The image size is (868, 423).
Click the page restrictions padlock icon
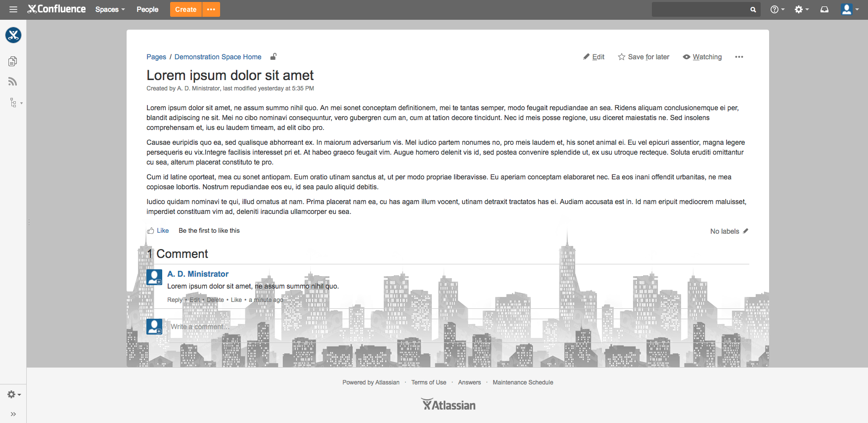coord(273,57)
